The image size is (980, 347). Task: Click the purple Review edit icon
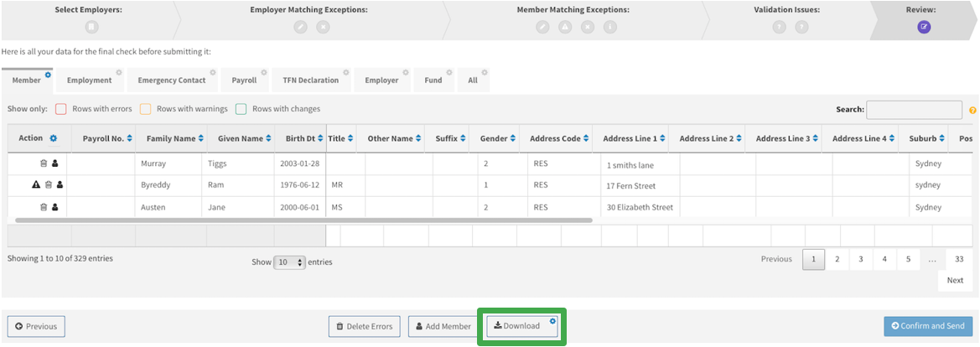pyautogui.click(x=924, y=27)
